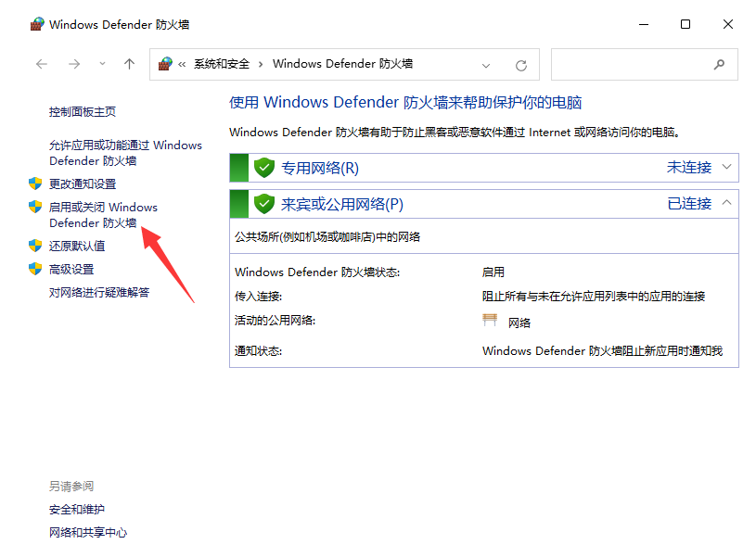Click the forward navigation arrow
Image resolution: width=756 pixels, height=557 pixels.
coord(74,65)
